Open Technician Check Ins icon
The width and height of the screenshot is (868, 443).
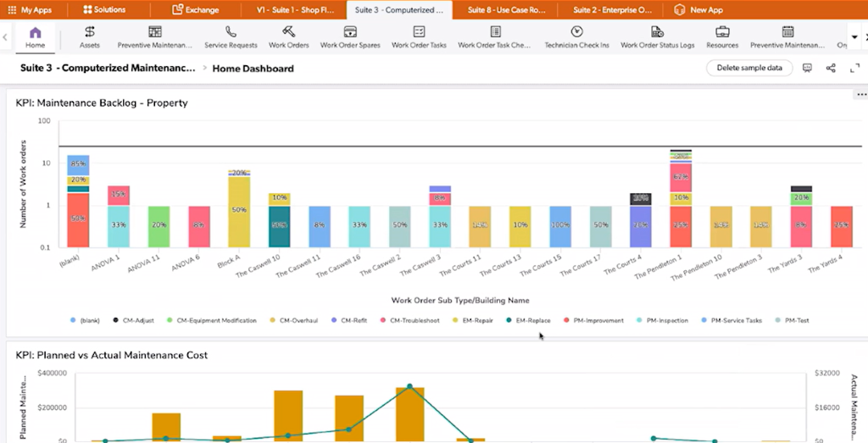click(x=576, y=32)
